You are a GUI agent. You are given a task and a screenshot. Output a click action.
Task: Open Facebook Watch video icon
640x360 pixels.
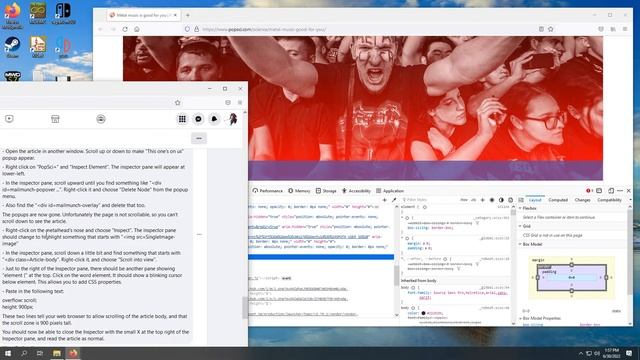[x=9, y=119]
